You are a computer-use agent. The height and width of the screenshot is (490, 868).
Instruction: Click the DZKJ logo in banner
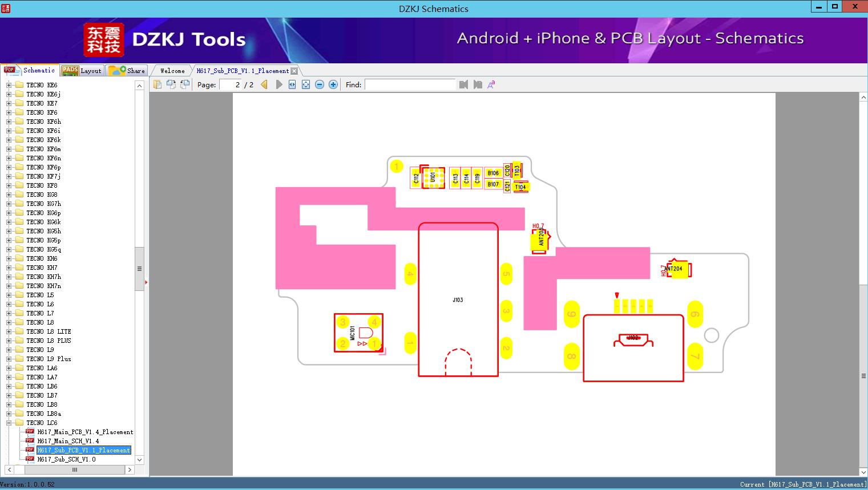[103, 40]
